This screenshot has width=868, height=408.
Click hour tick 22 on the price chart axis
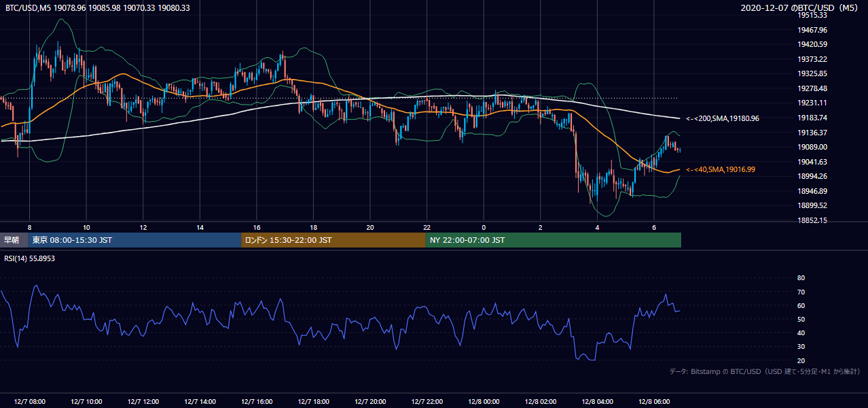pos(427,227)
